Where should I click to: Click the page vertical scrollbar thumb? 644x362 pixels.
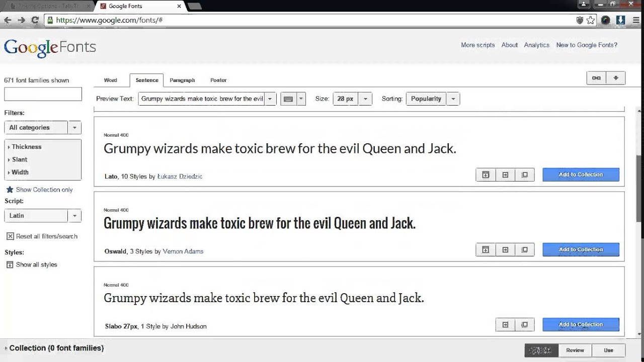(x=639, y=188)
